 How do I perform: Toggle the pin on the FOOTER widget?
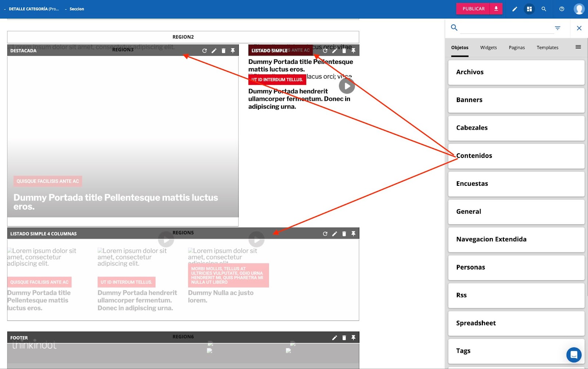point(353,338)
